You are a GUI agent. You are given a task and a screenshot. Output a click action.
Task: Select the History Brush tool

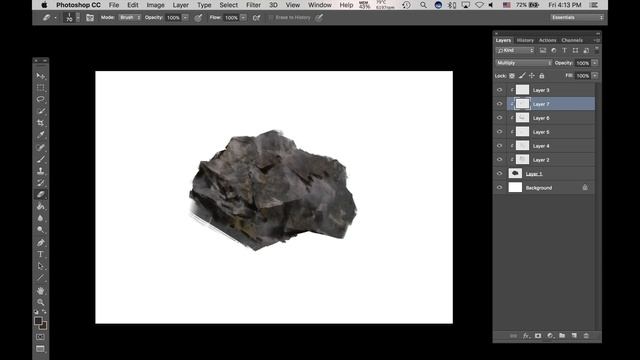tap(40, 183)
